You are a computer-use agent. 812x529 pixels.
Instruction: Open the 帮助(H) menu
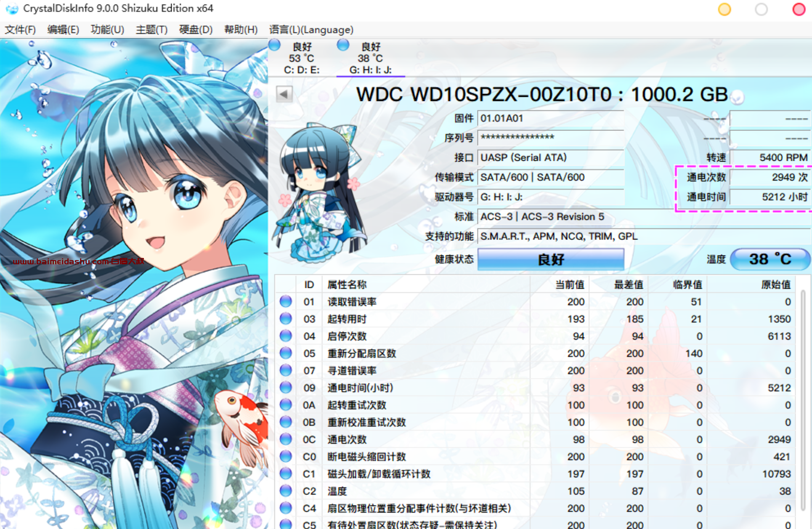tap(241, 30)
